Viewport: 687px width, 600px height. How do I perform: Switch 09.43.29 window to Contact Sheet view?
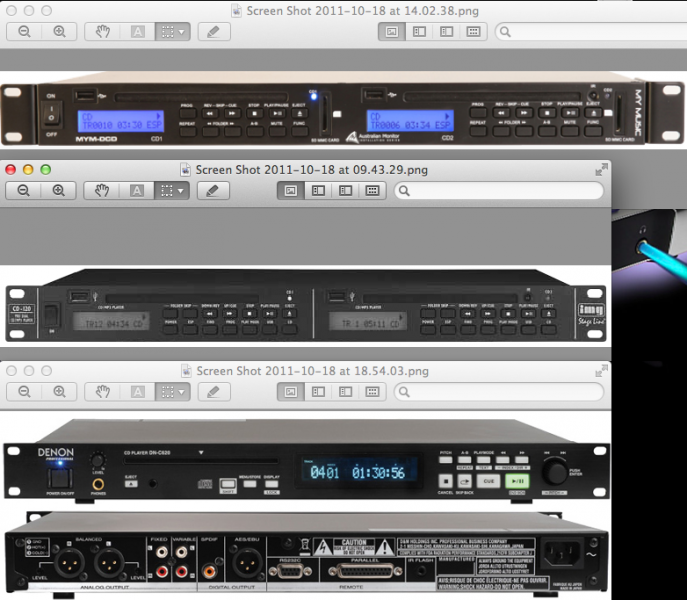[x=372, y=191]
